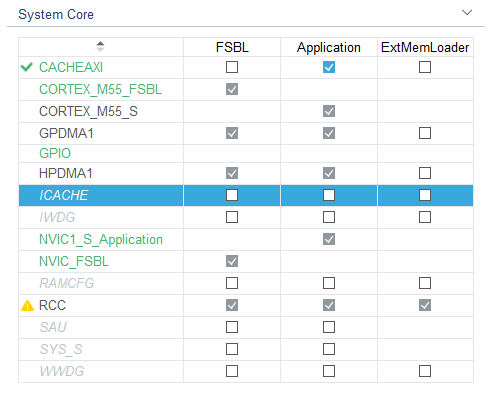Toggle CORTEX_M55_S Application checkbox

(x=329, y=111)
